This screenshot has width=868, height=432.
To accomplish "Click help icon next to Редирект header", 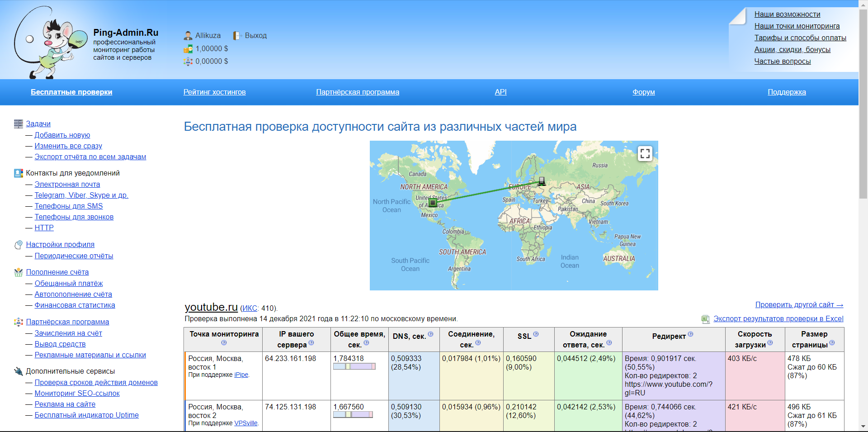I will 690,334.
